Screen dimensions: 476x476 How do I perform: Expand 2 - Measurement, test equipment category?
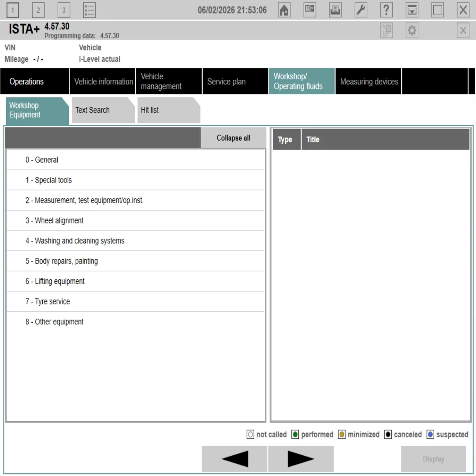(136, 201)
